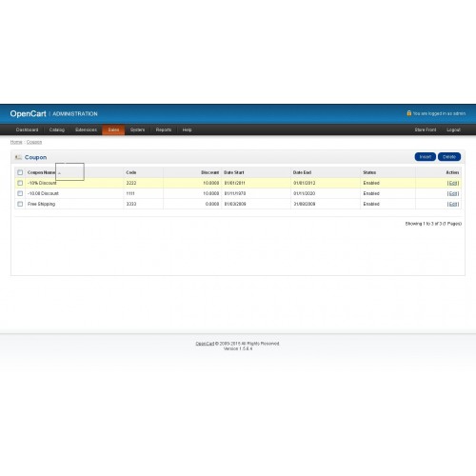
Task: Edit the Free Shipping coupon
Action: click(453, 204)
